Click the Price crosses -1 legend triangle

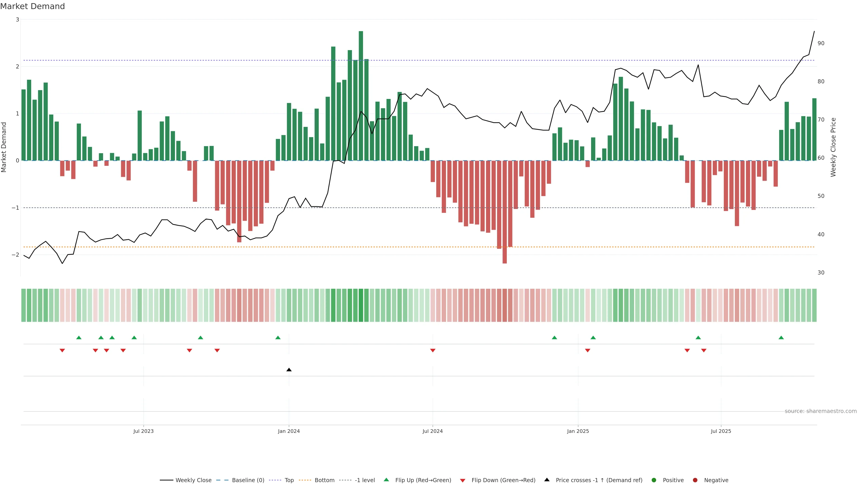[x=547, y=480]
